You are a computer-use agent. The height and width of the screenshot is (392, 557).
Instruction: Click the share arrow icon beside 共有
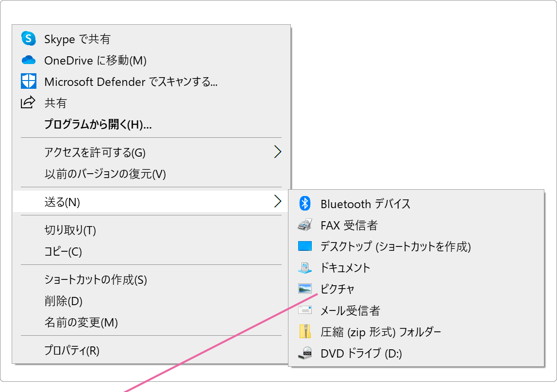coord(28,102)
